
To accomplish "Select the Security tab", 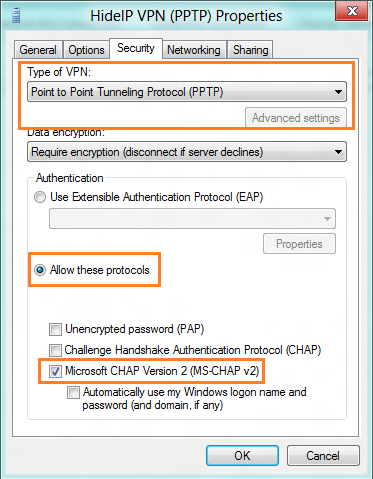I will pyautogui.click(x=136, y=48).
